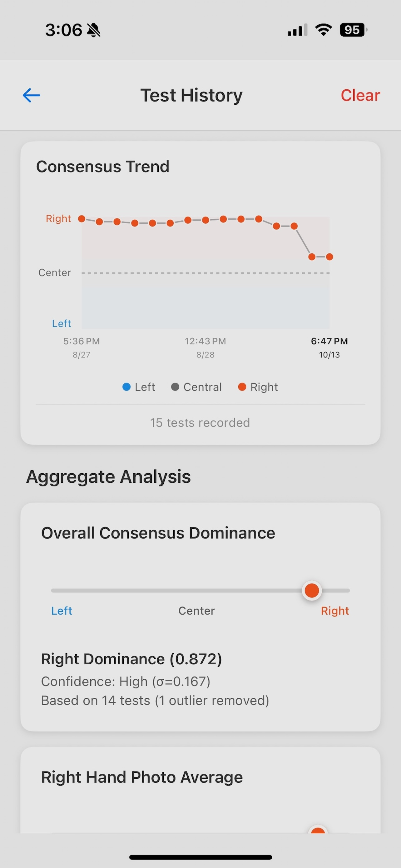401x868 pixels.
Task: Tap the cellular signal bars
Action: pos(297,30)
